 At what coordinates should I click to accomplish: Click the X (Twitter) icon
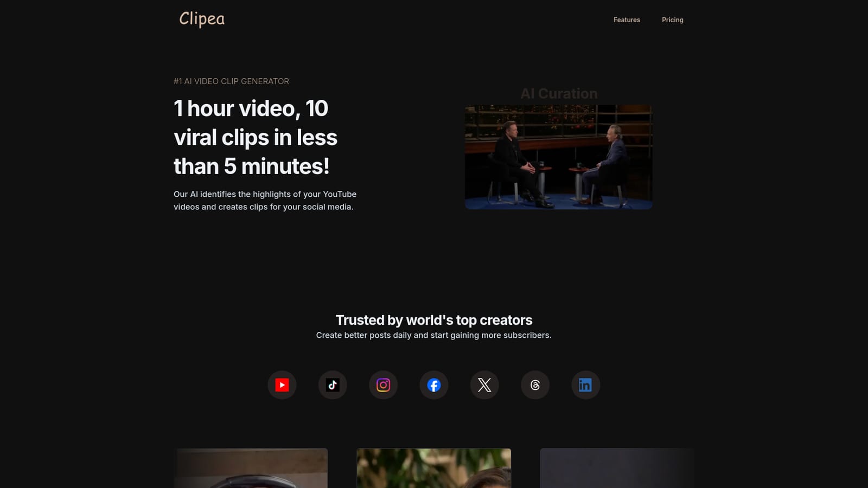click(x=484, y=385)
